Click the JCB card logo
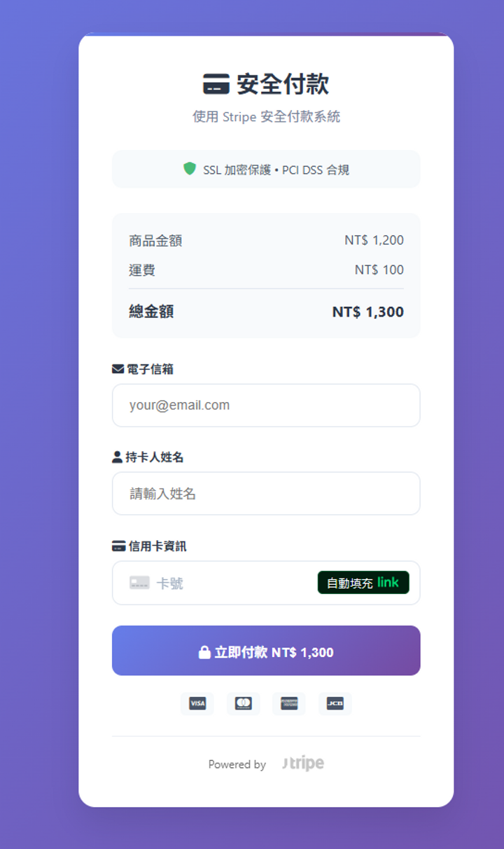The width and height of the screenshot is (504, 849). point(335,703)
